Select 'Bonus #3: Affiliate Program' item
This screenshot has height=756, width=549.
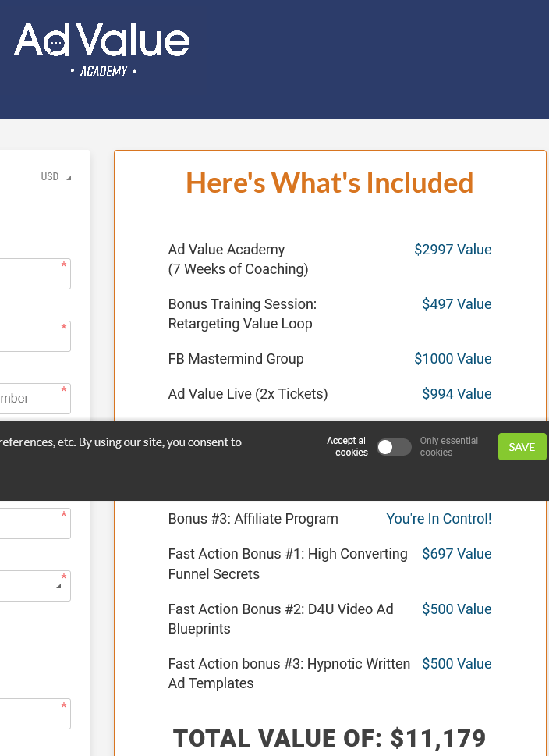point(253,519)
